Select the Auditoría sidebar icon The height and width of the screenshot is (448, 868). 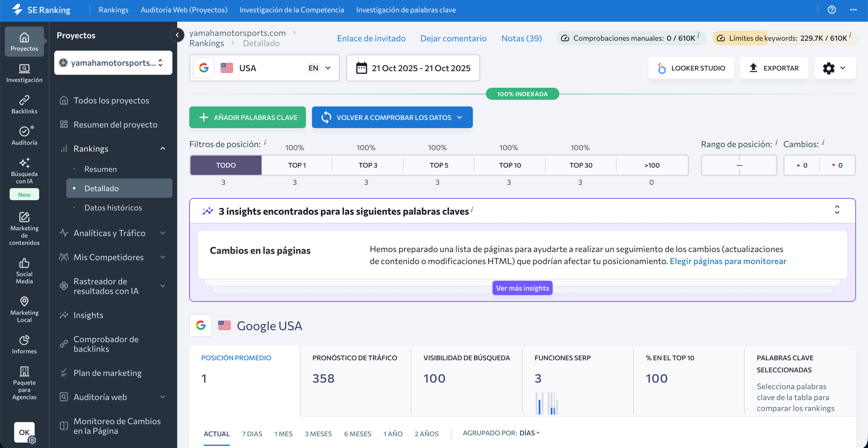pyautogui.click(x=24, y=135)
